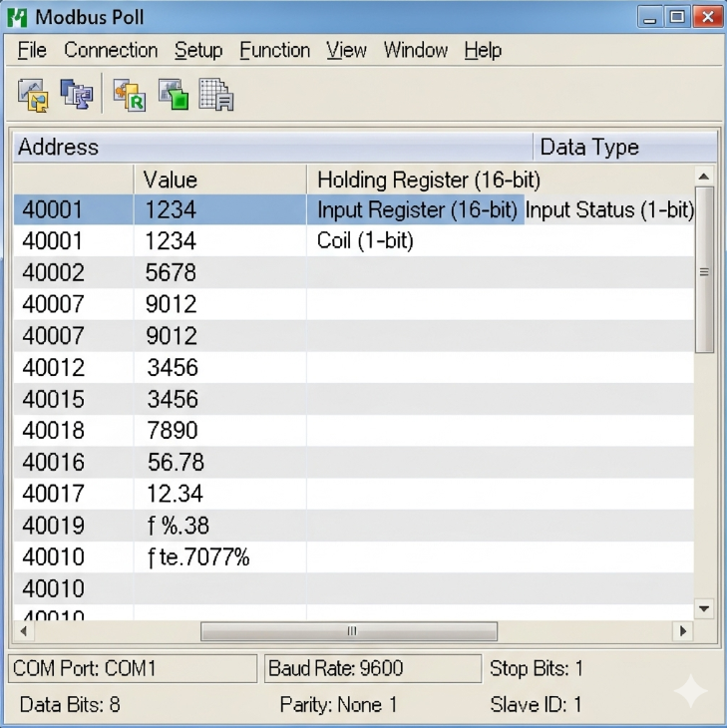Click value 1234 in the Coil (1-bit) row

[x=220, y=241]
